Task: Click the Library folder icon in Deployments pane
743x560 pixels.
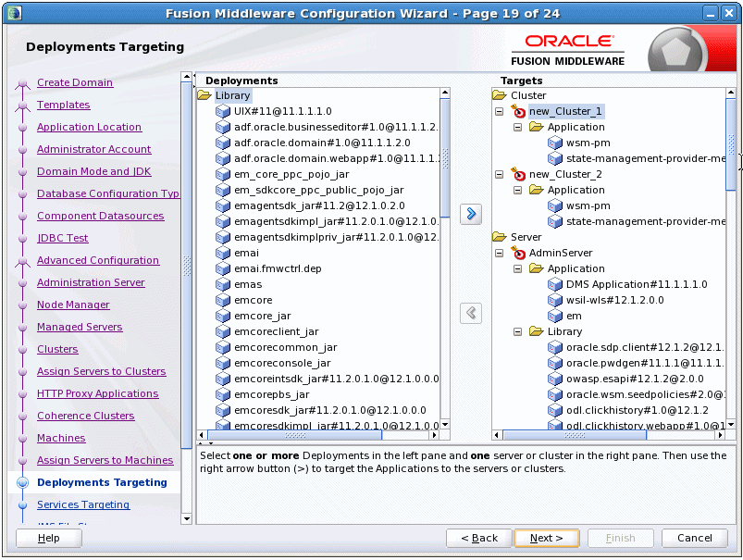Action: click(204, 95)
